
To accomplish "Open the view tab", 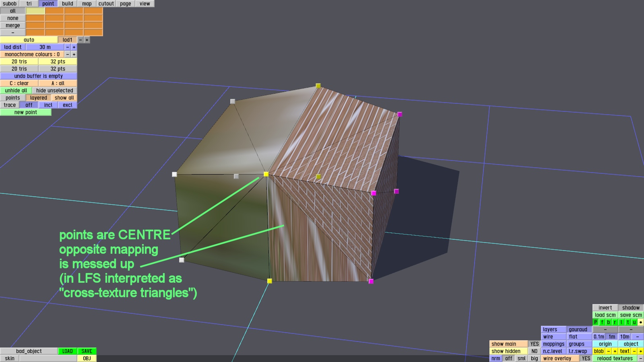I will (x=145, y=4).
